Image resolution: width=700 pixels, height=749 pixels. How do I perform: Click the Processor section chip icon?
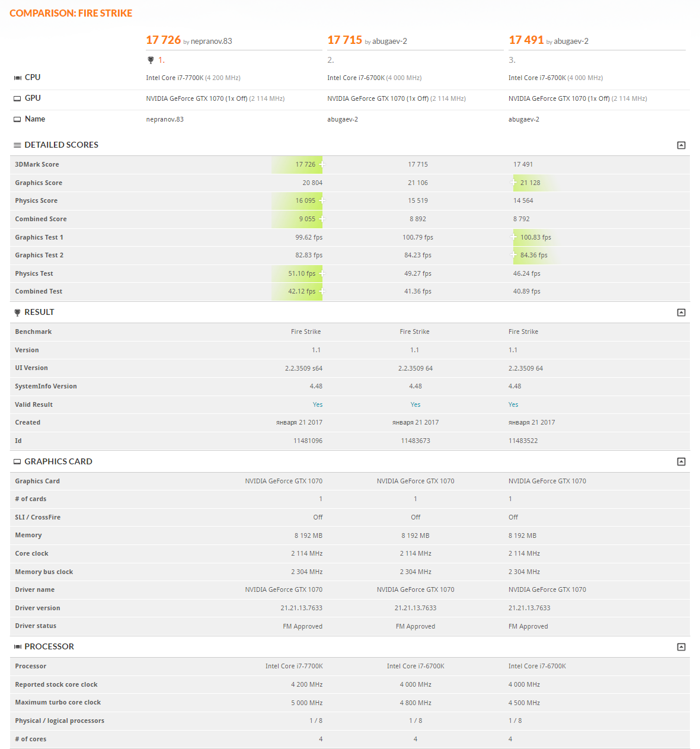(17, 647)
